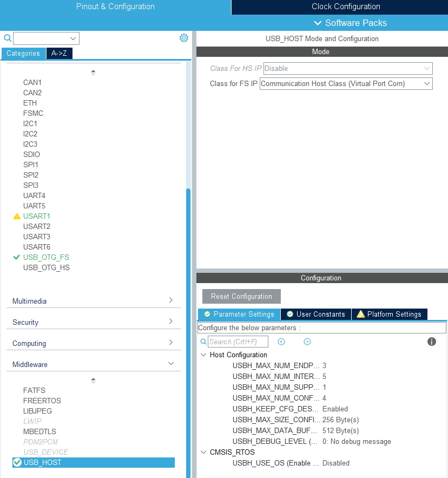448x478 pixels.
Task: Collapse the CMSIS_RTOS section
Action: 203,452
